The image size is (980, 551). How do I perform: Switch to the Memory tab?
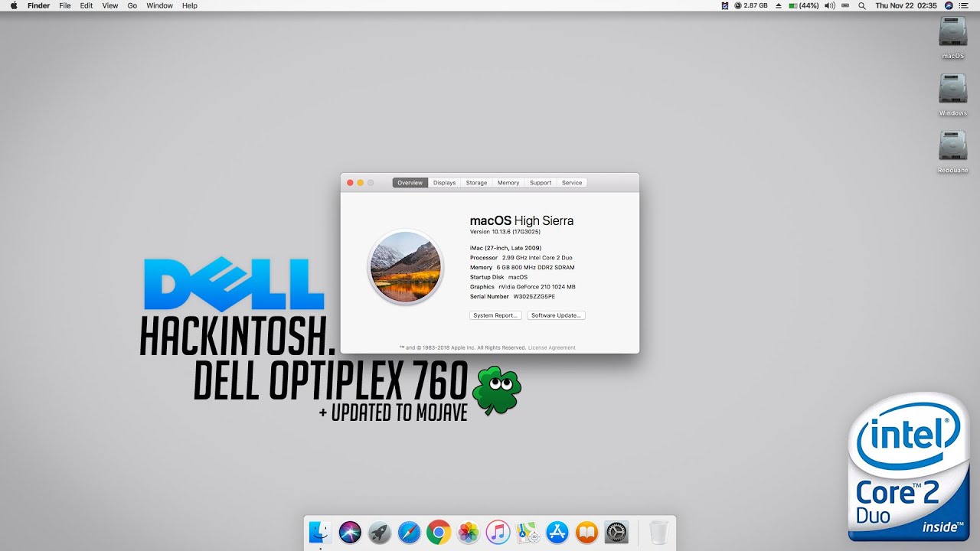pyautogui.click(x=508, y=183)
